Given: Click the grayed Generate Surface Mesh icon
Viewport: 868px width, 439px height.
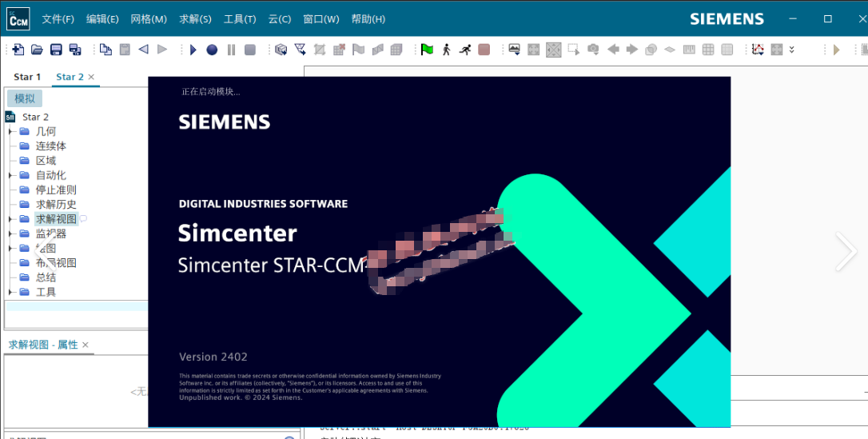Looking at the screenshot, I should (x=377, y=50).
